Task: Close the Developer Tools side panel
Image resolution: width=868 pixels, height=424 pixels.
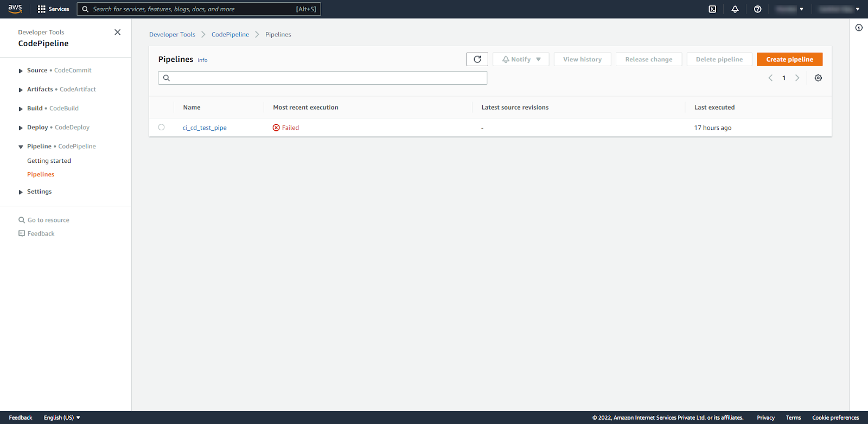Action: (117, 32)
